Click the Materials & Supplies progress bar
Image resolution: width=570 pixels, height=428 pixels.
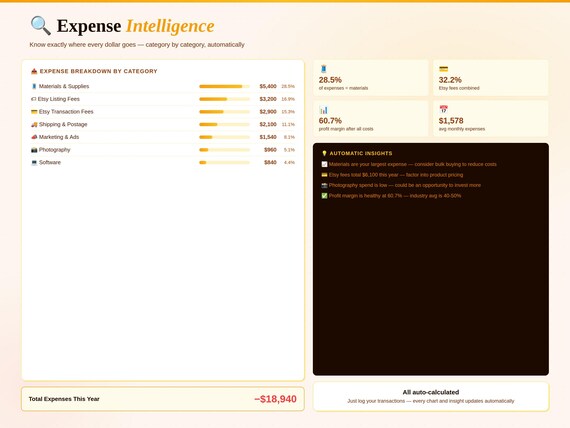tap(224, 87)
